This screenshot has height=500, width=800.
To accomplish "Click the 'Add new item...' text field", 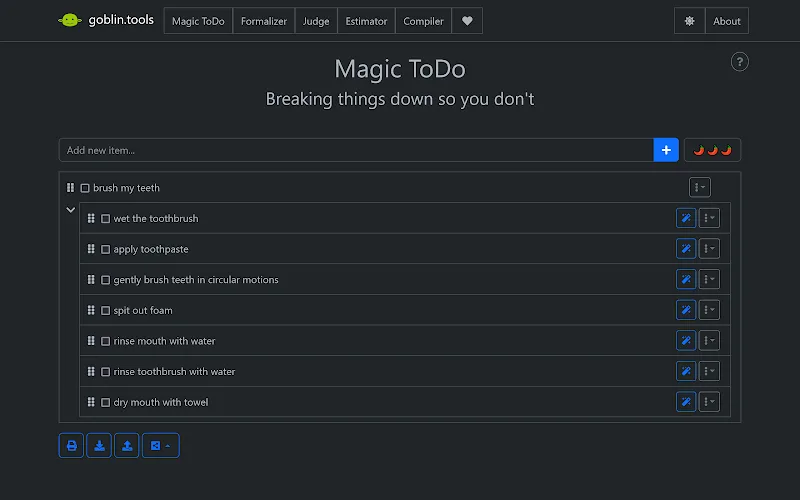I will 356,150.
